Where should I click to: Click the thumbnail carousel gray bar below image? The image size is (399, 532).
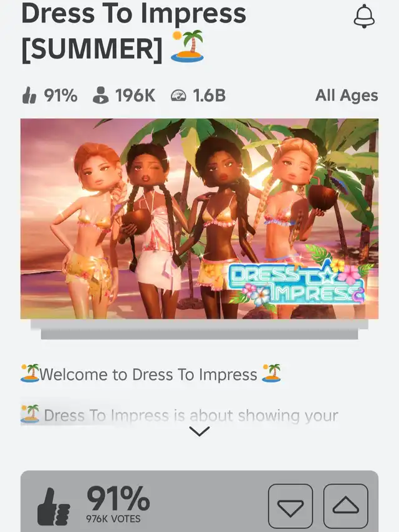[x=199, y=329]
